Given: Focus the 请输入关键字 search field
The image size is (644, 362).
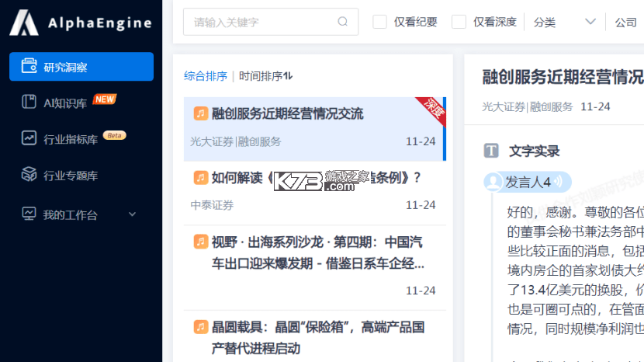Looking at the screenshot, I should [271, 22].
